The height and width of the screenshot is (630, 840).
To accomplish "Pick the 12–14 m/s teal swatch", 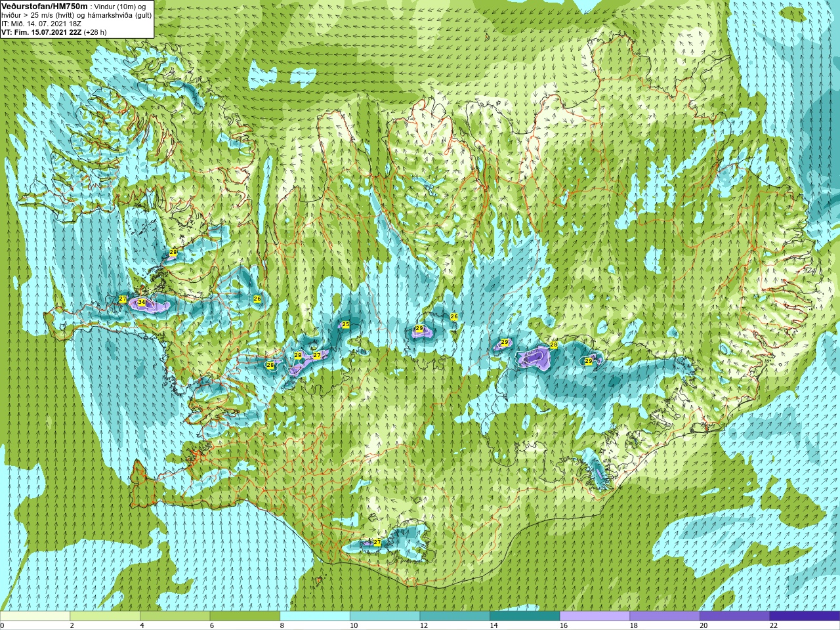I will [x=455, y=616].
